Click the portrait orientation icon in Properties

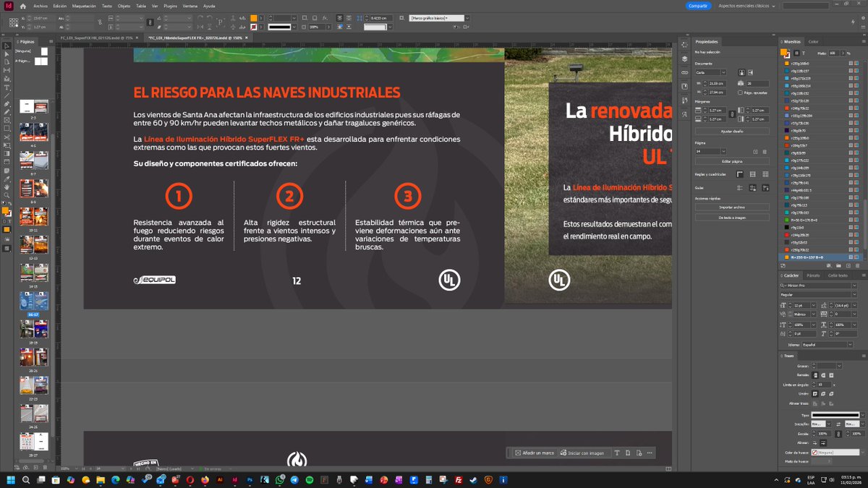tap(741, 72)
